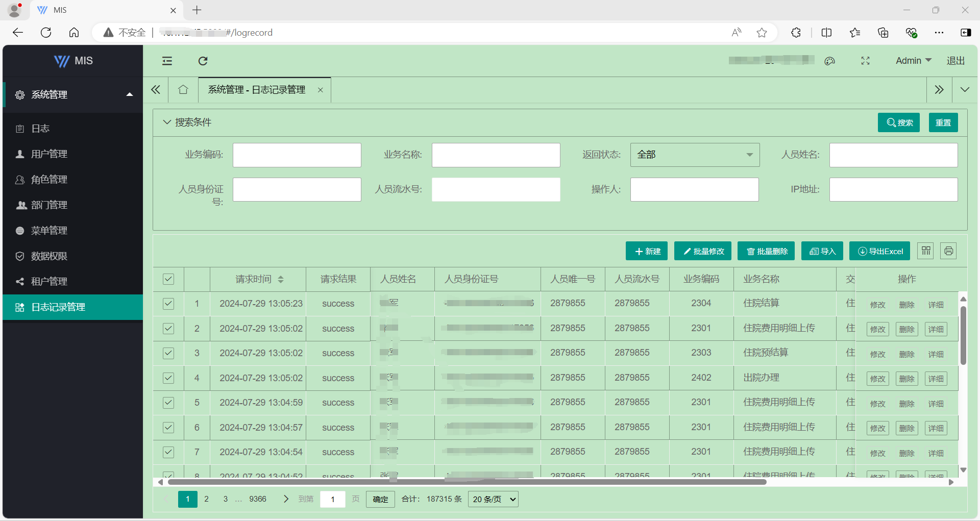Image resolution: width=980 pixels, height=521 pixels.
Task: Open new browser tab plus icon
Action: pyautogui.click(x=197, y=10)
